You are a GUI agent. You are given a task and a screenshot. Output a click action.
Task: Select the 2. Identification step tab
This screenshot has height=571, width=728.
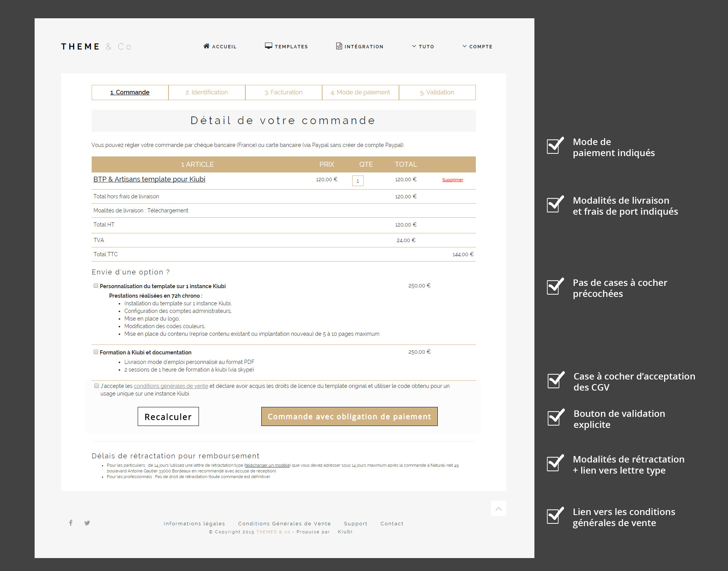point(207,93)
